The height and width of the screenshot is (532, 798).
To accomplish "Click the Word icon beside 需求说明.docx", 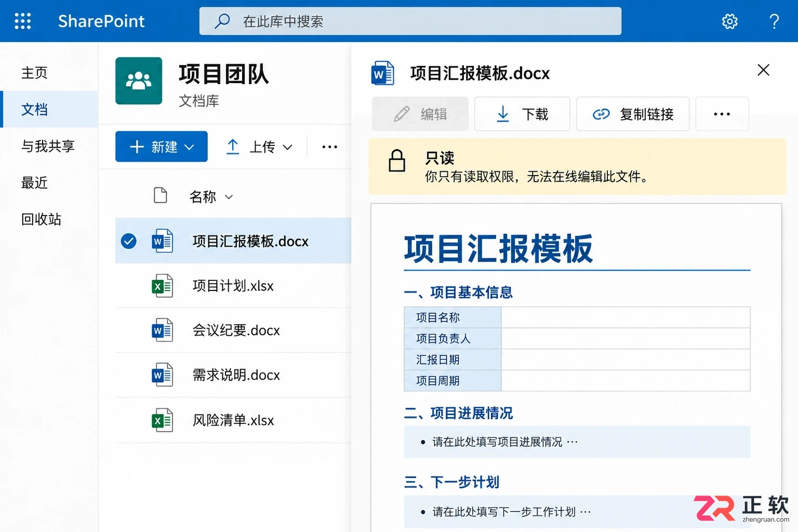I will click(x=162, y=375).
